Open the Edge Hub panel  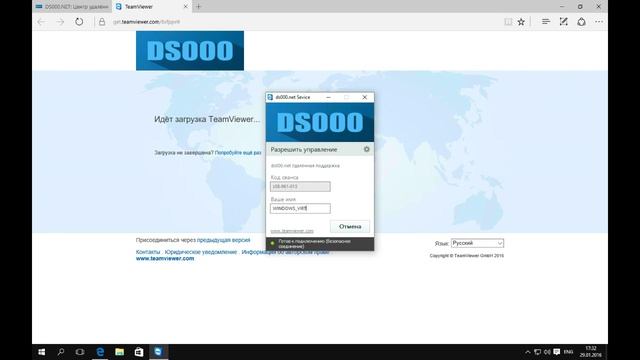point(546,22)
